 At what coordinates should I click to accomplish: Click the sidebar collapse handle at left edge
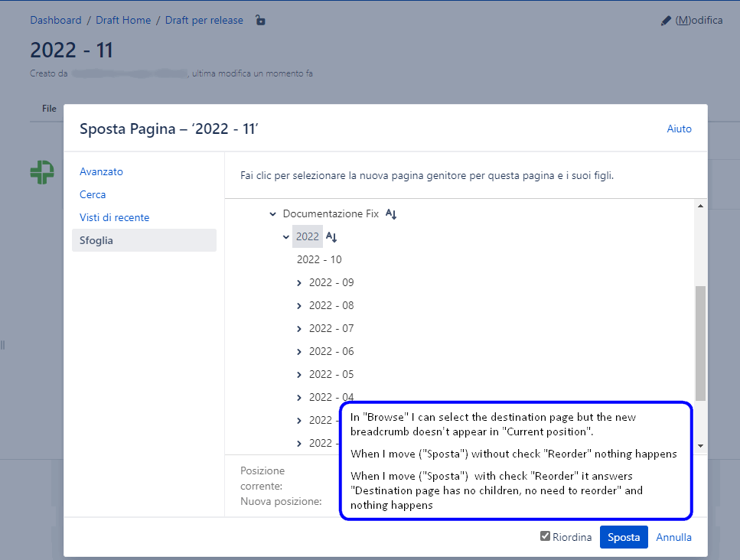pyautogui.click(x=3, y=345)
